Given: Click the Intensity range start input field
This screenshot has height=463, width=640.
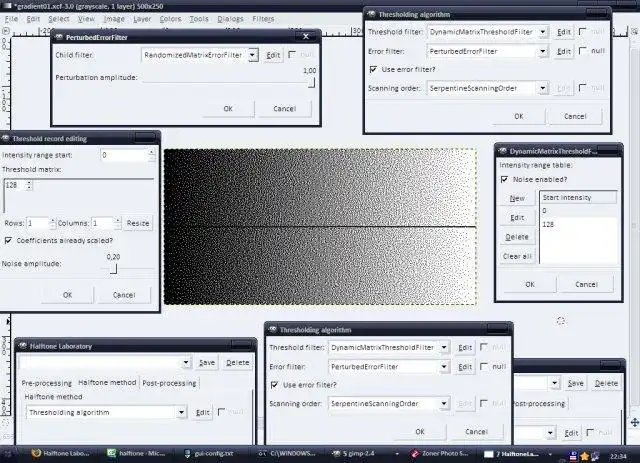Looking at the screenshot, I should 124,155.
